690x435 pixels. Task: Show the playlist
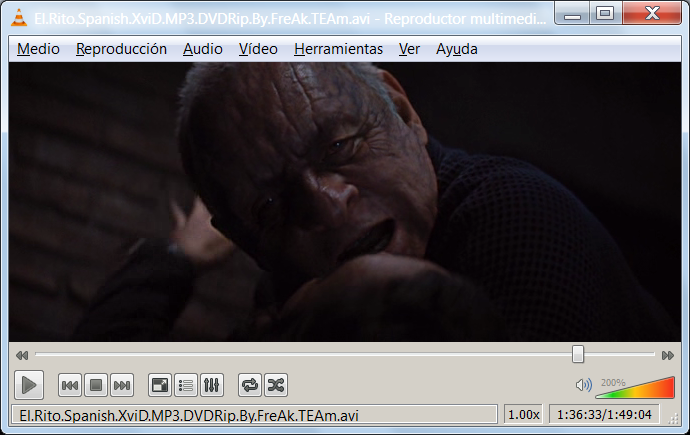pyautogui.click(x=186, y=385)
